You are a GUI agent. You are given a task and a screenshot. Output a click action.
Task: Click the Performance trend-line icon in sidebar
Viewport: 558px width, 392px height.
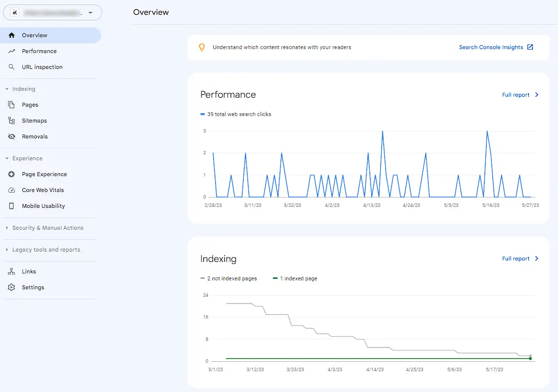pos(12,51)
